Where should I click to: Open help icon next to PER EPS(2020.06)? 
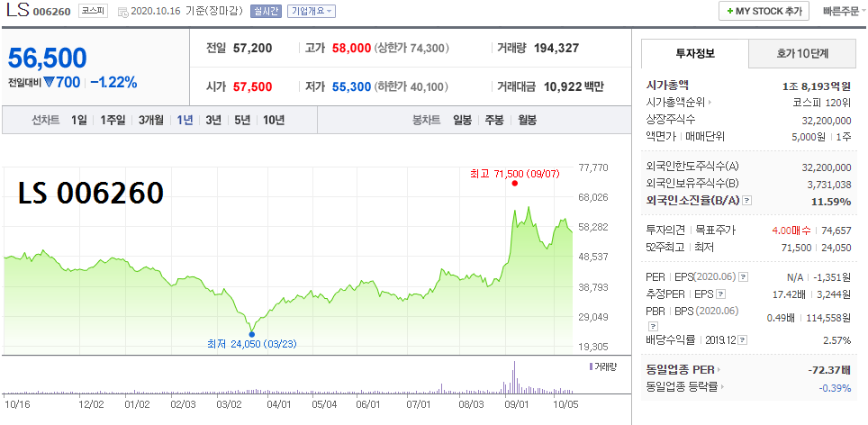(744, 277)
